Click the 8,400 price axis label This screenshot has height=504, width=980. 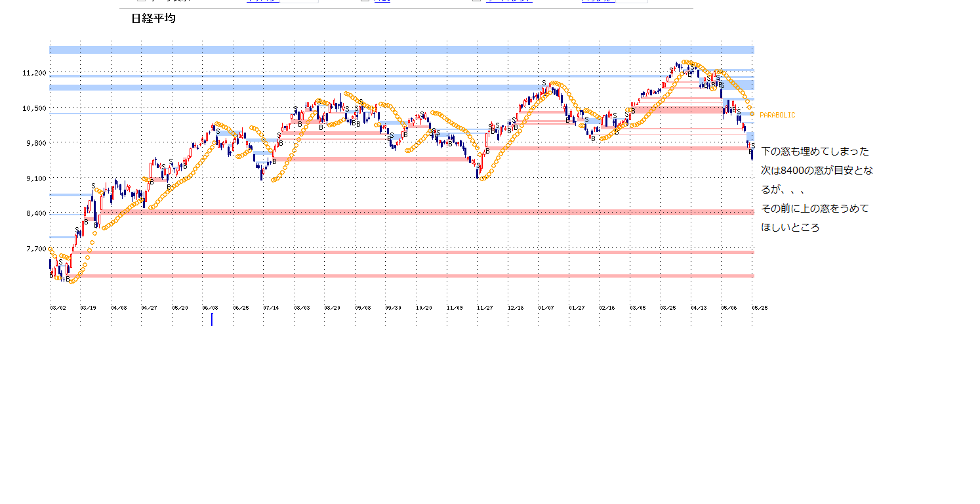pos(35,213)
